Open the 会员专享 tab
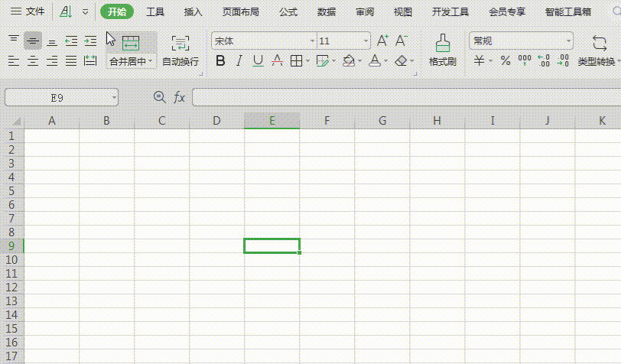The width and height of the screenshot is (621, 364). [x=507, y=12]
